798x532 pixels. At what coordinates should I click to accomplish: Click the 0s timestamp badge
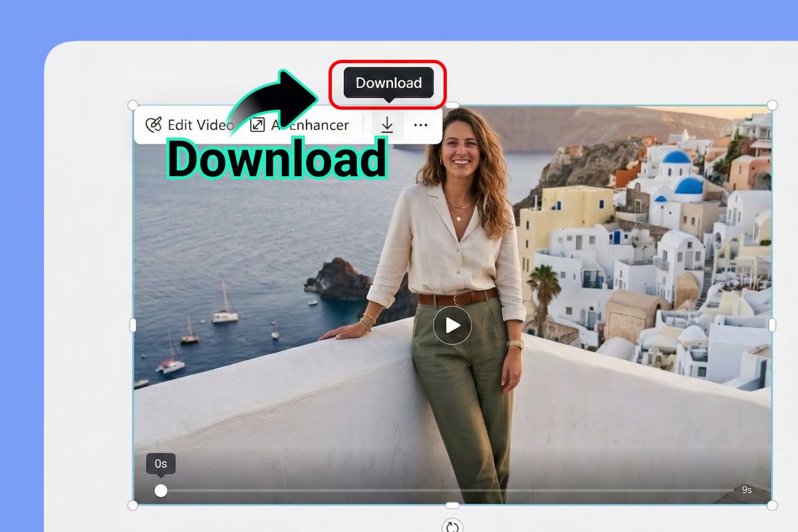160,464
